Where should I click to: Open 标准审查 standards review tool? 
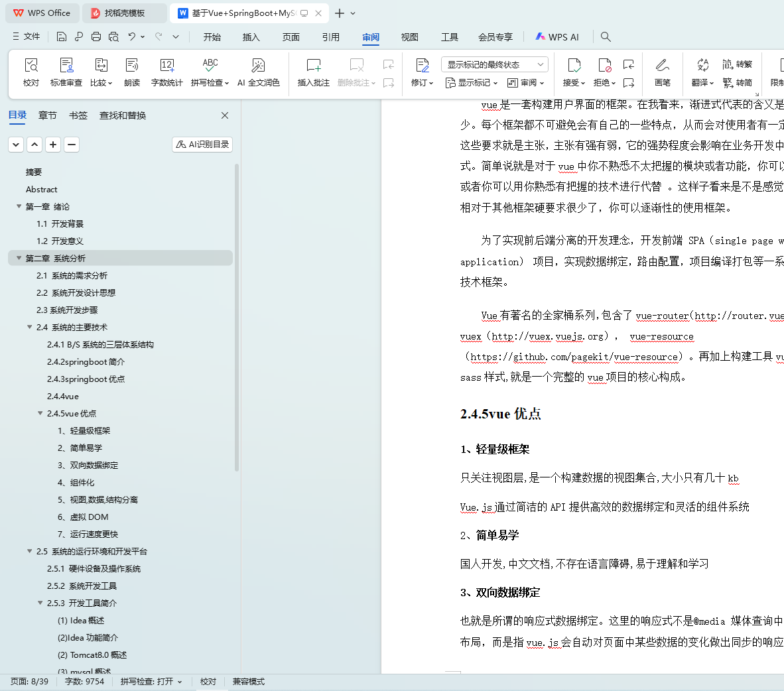click(66, 72)
